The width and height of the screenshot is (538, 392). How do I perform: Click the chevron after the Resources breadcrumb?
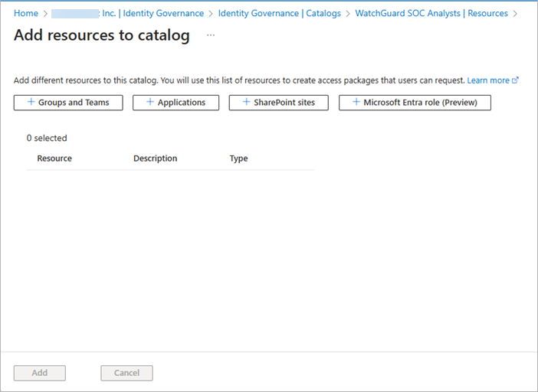point(515,14)
